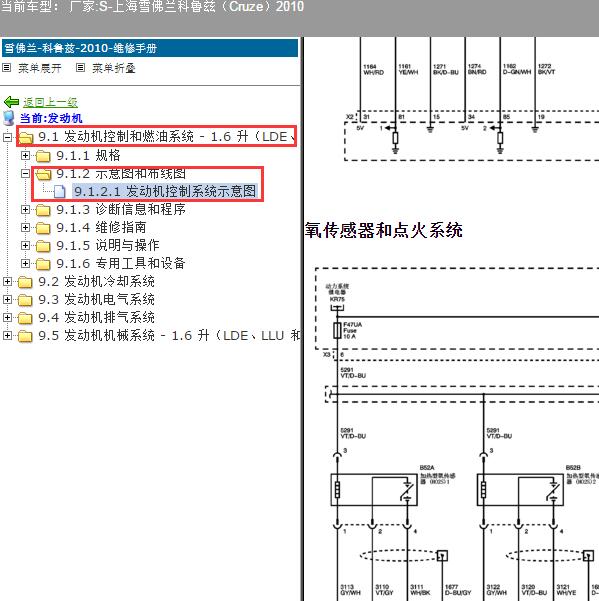Select 9.1.4 维修指南 tree item
Image resolution: width=599 pixels, height=601 pixels.
click(101, 227)
